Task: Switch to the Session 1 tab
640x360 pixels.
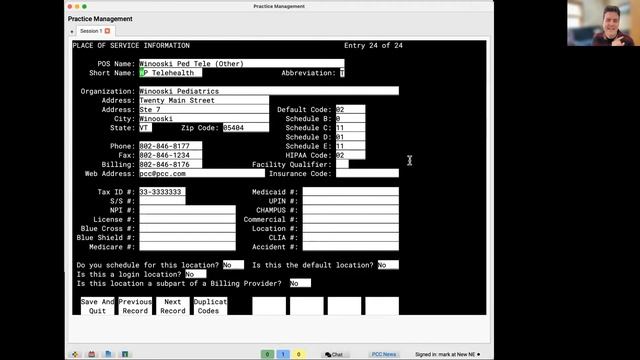Action: pyautogui.click(x=95, y=31)
